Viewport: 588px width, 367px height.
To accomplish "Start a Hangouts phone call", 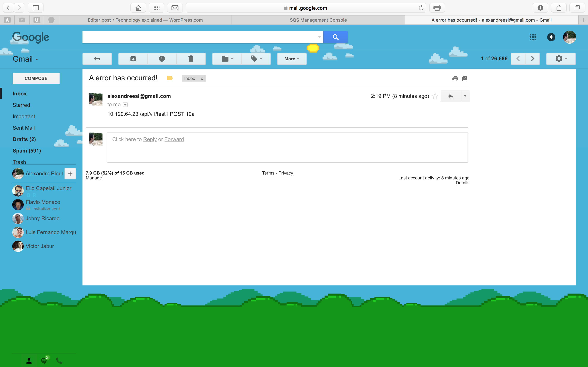I will (59, 361).
